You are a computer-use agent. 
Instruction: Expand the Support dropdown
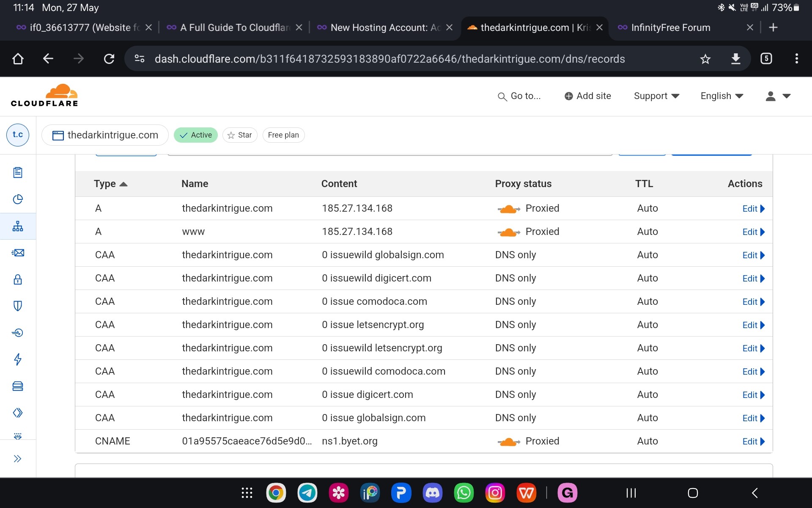(x=656, y=96)
